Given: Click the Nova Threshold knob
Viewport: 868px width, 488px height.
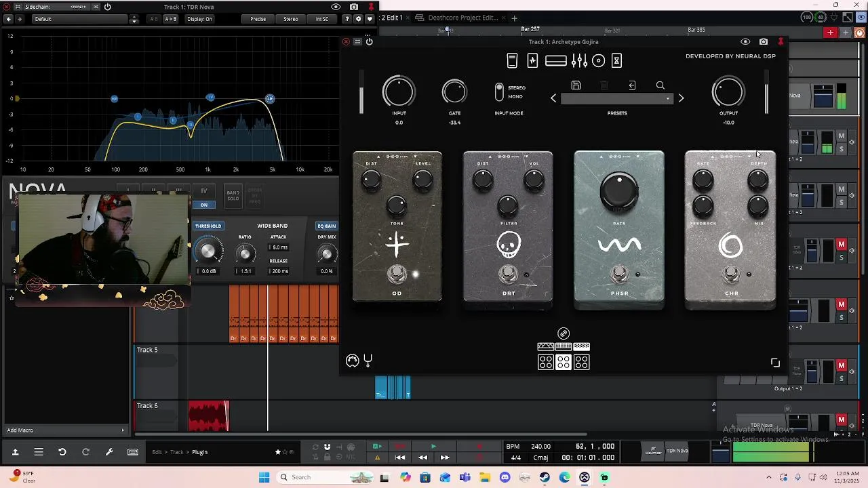Looking at the screenshot, I should (208, 251).
